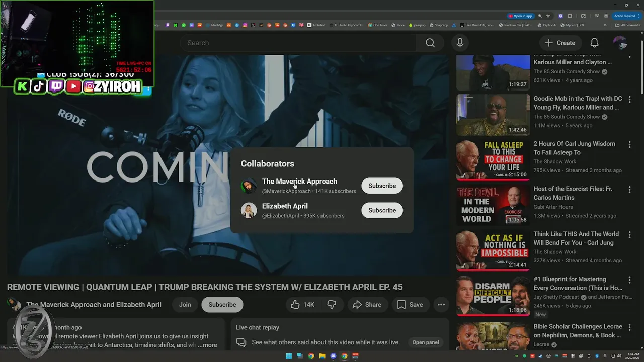Open menu for Host of the Exorcist Files video
This screenshot has height=362, width=644.
coord(629,190)
